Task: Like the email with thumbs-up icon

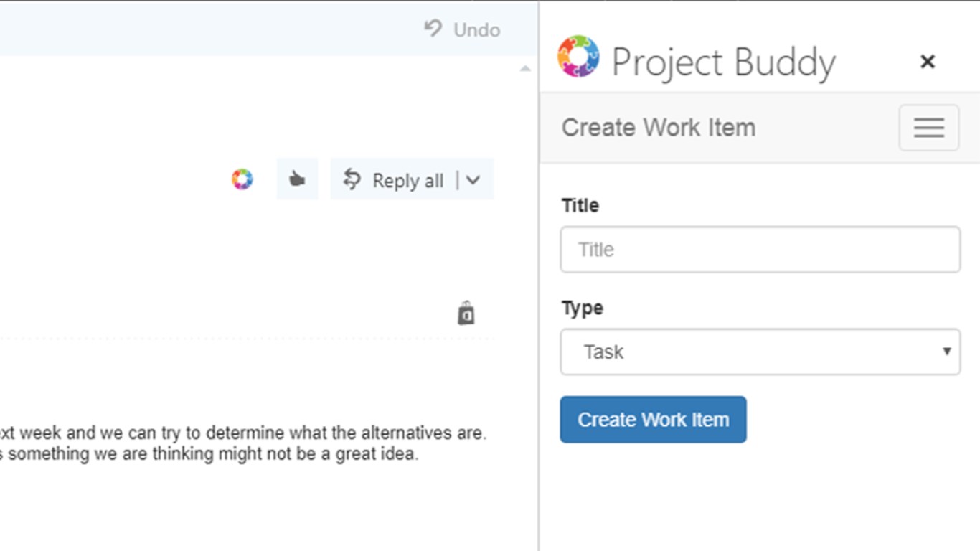Action: 297,179
